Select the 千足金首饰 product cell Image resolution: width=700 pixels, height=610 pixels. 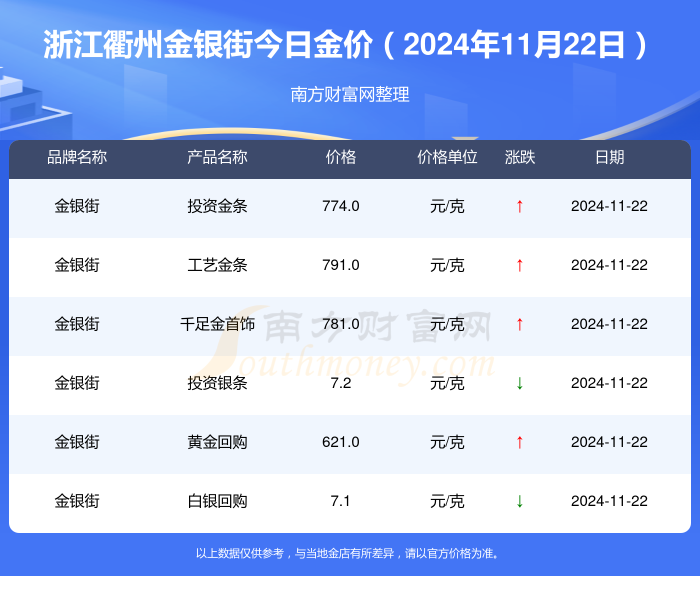click(x=217, y=324)
